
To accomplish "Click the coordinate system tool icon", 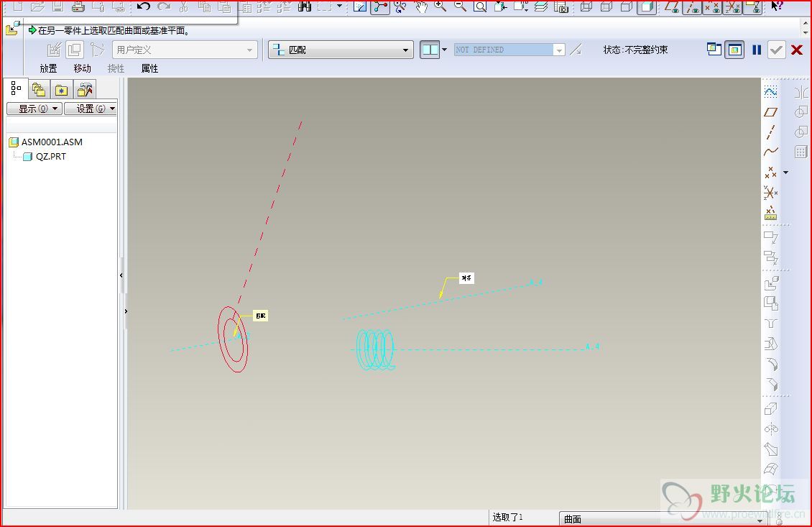I will tap(770, 193).
